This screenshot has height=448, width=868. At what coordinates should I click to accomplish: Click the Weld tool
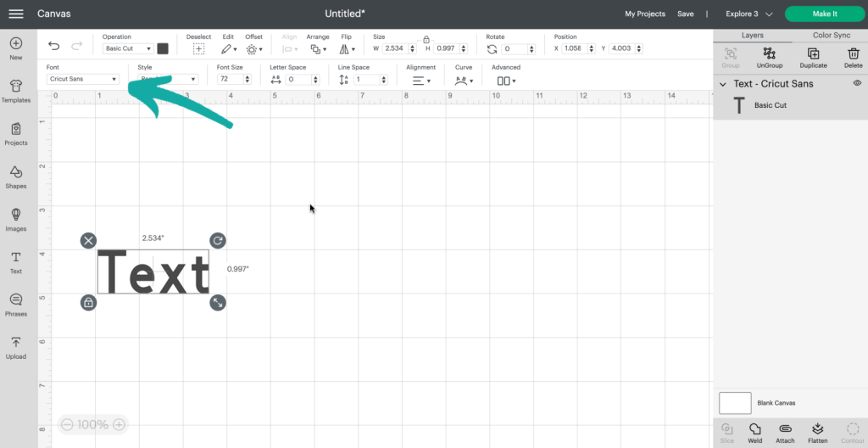pyautogui.click(x=754, y=433)
